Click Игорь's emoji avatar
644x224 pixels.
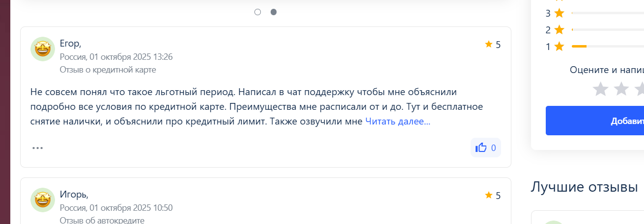(43, 200)
